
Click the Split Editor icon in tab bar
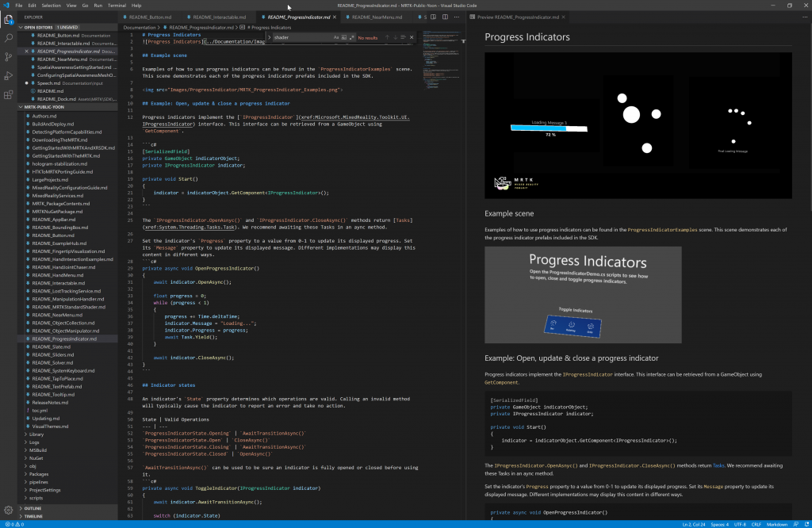(445, 17)
